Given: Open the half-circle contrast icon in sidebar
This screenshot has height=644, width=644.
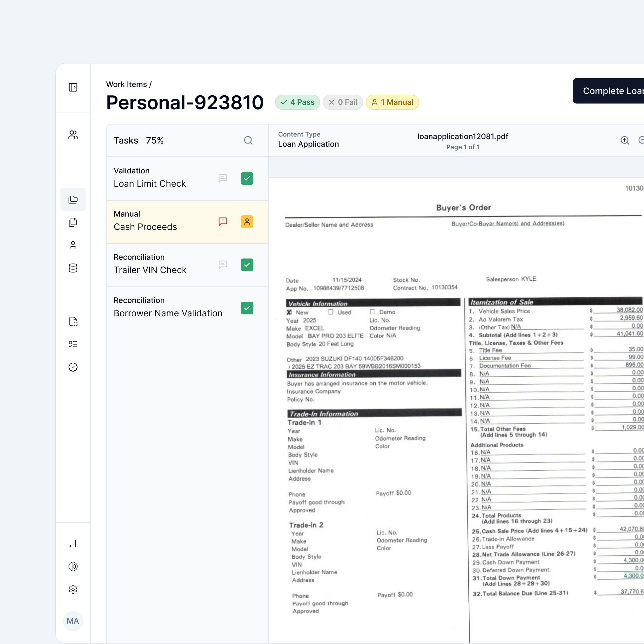Looking at the screenshot, I should (x=73, y=566).
